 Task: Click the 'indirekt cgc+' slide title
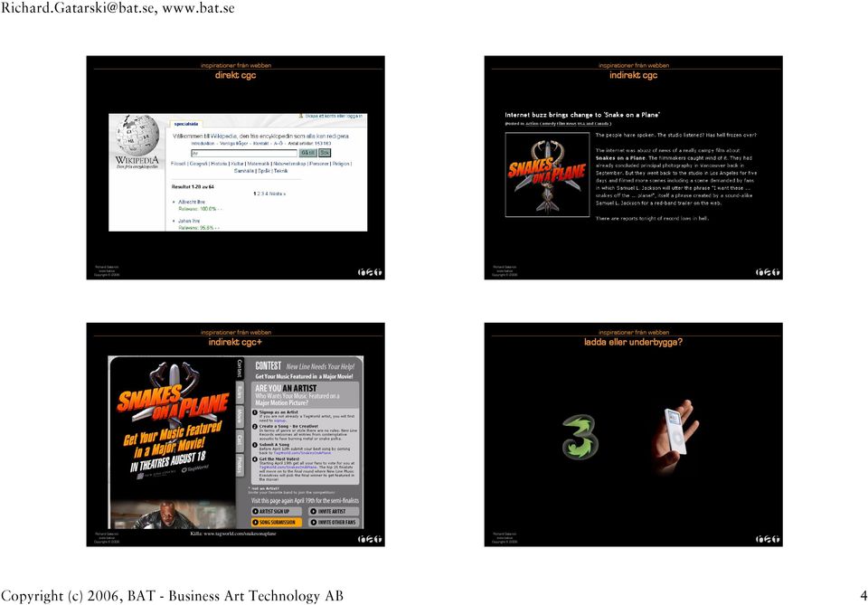235,342
